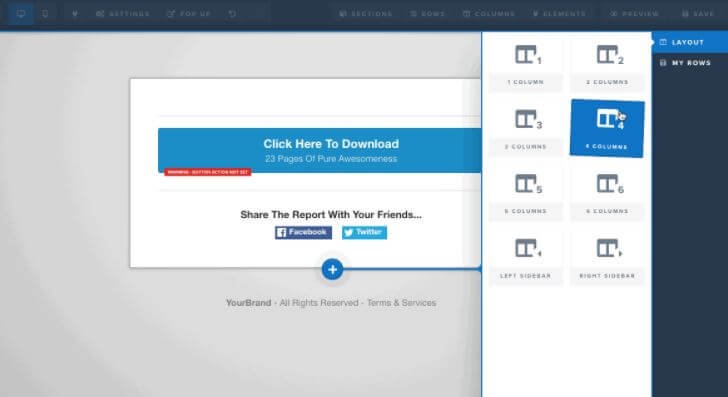Choose the Left Sidebar row layout

click(x=526, y=259)
